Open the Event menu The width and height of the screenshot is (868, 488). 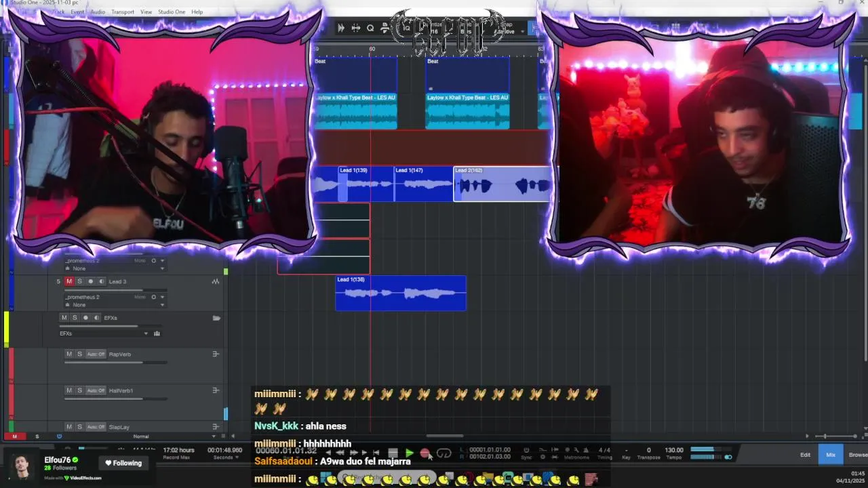tap(77, 12)
